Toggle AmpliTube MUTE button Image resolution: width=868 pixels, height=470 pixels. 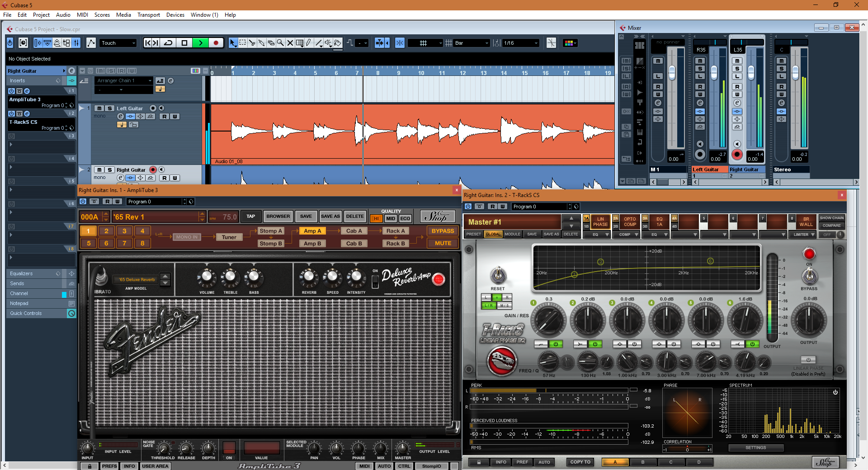[443, 243]
